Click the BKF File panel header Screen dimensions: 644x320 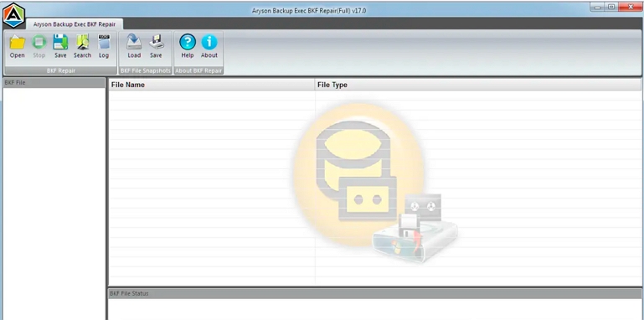tap(54, 83)
